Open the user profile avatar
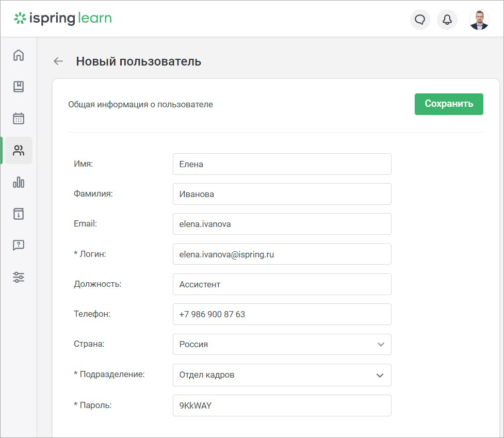Screen dimensions: 504x438 tap(479, 20)
